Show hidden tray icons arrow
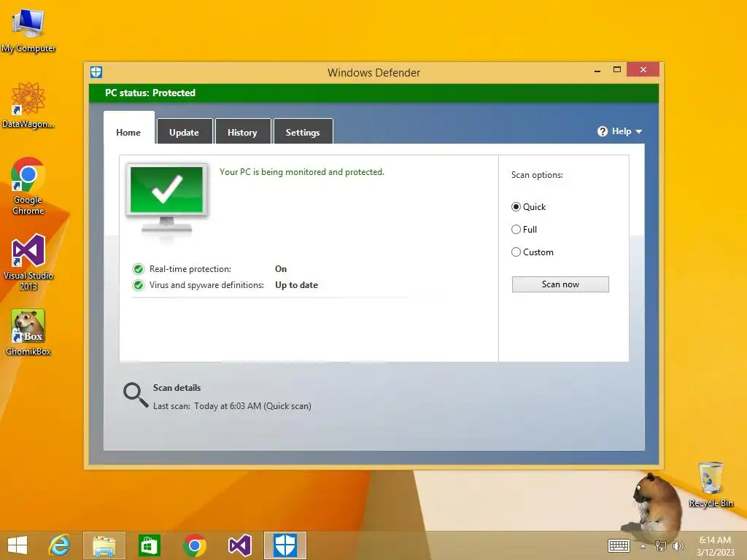747x560 pixels. click(x=643, y=545)
